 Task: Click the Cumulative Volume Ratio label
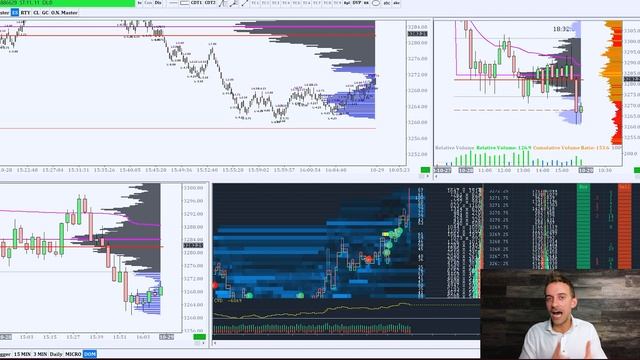(571, 148)
